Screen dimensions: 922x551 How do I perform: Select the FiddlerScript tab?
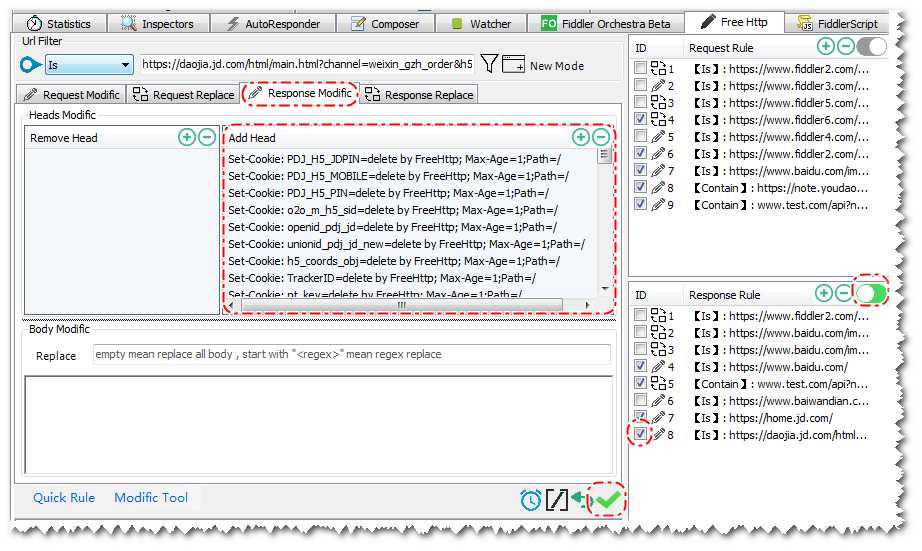click(837, 24)
